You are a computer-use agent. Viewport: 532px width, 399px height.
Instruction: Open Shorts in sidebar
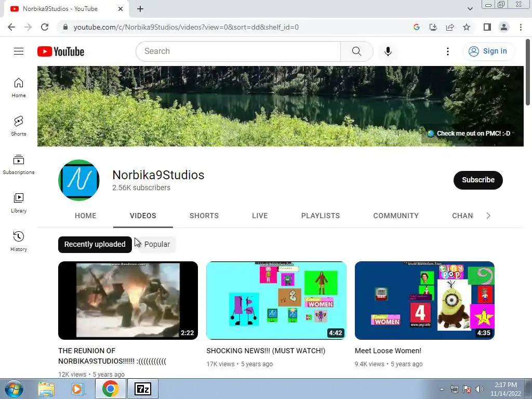coord(19,126)
